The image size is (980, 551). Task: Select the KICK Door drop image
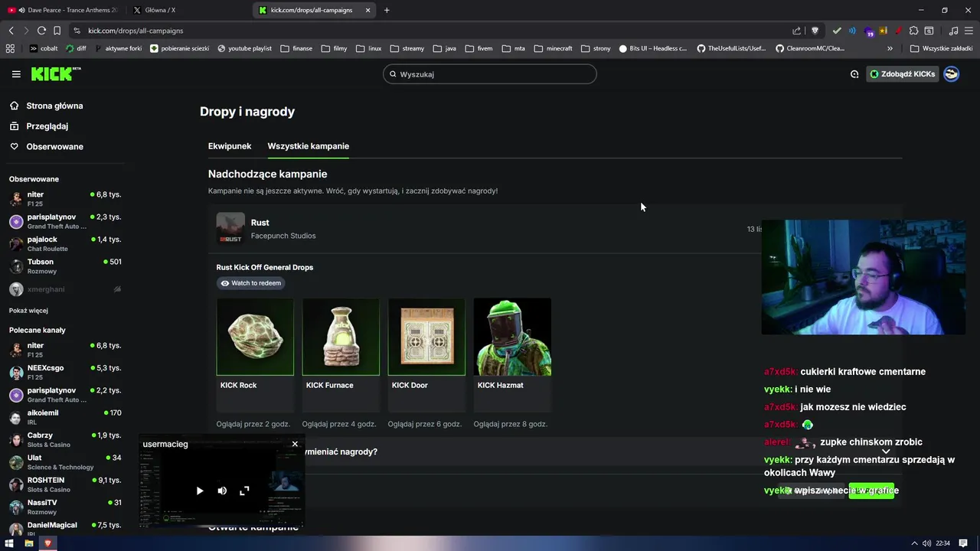(426, 337)
